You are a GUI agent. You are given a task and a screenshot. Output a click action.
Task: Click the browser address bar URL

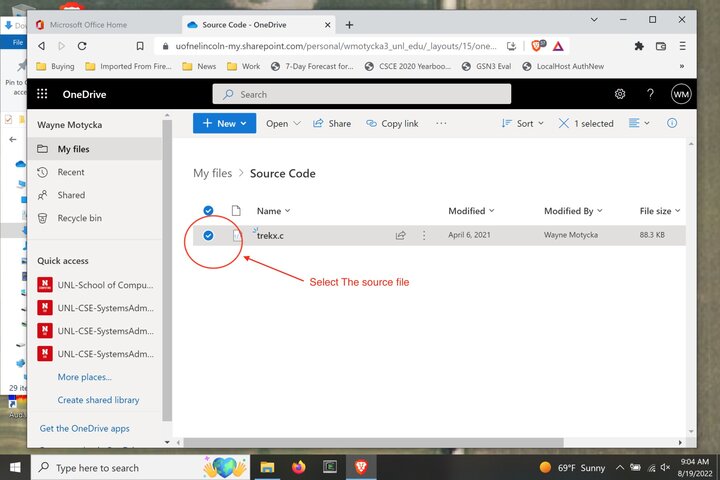tap(336, 46)
